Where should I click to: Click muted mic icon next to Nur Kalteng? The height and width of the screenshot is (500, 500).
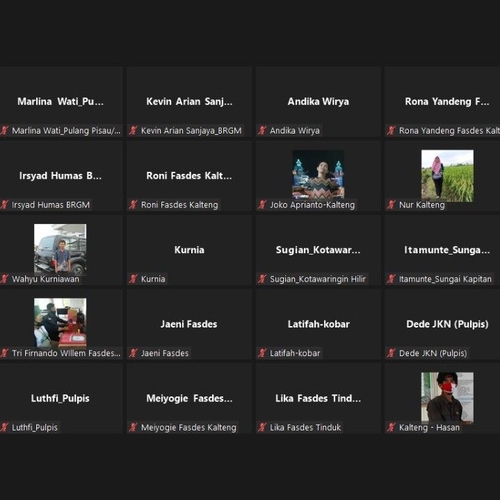pos(391,205)
